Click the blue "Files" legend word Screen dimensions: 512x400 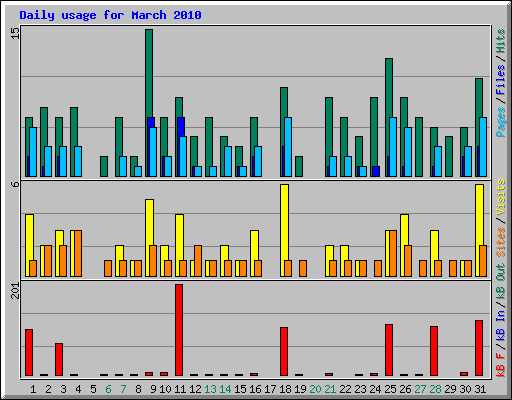501,80
